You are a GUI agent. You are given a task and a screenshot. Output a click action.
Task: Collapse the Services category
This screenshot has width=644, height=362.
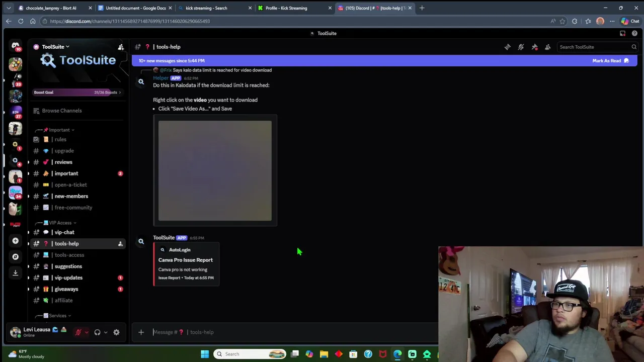click(x=57, y=316)
